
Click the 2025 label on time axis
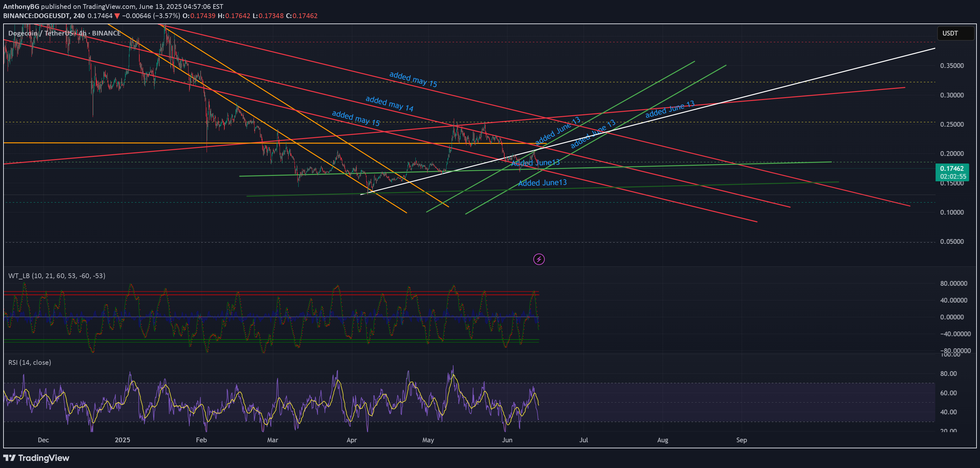(122, 440)
